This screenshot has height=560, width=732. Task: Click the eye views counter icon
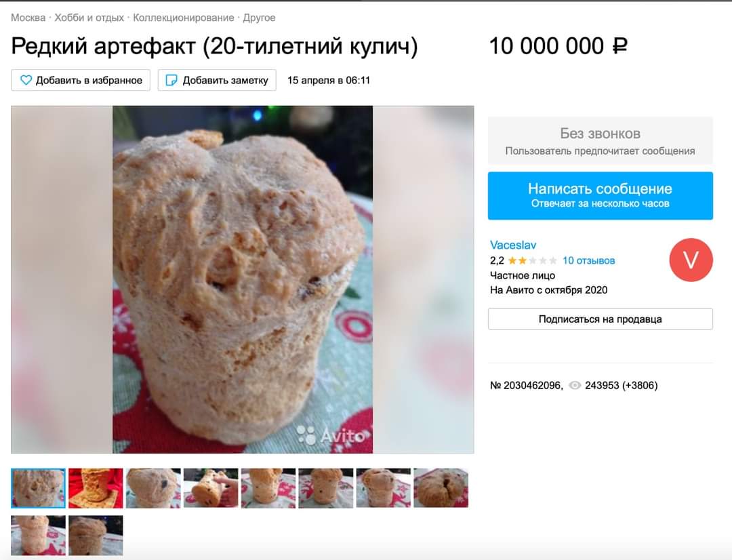tap(575, 385)
